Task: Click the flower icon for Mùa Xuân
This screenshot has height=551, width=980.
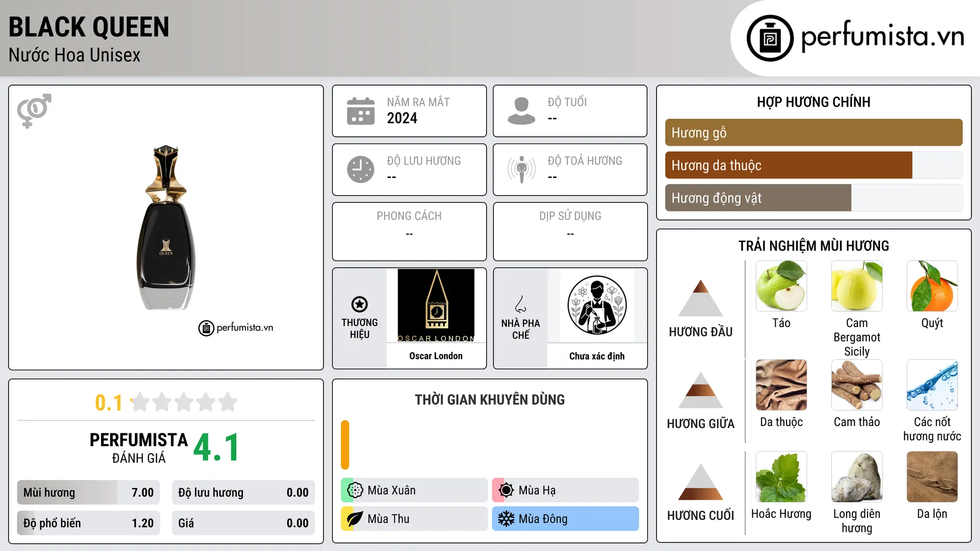Action: tap(355, 490)
